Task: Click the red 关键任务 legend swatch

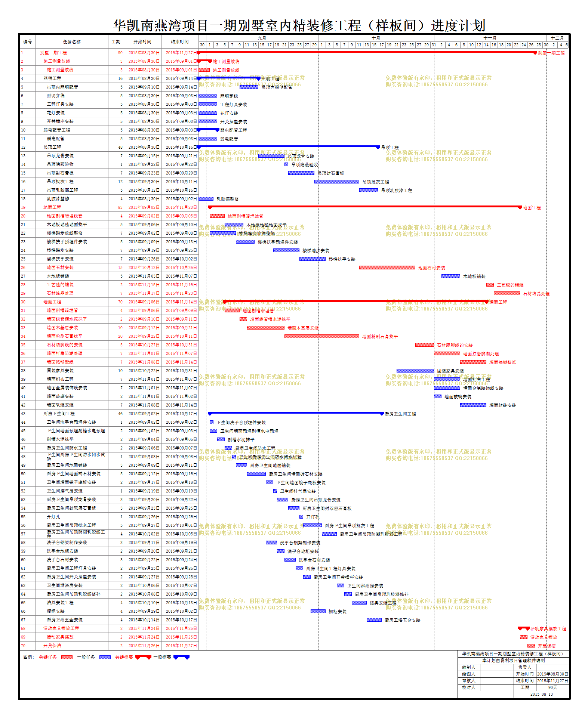Action: tap(67, 657)
